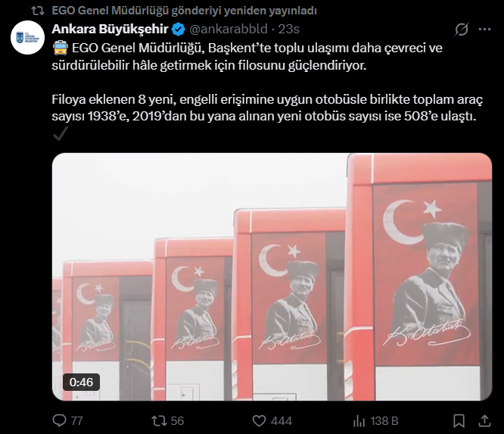Open the three-dot more options menu
The image size is (504, 434).
click(x=484, y=30)
